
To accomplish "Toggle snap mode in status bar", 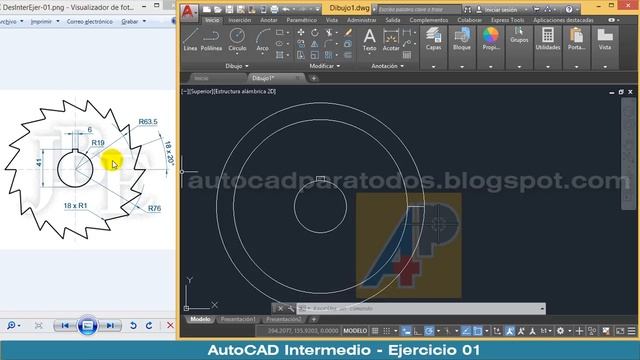I will click(387, 331).
